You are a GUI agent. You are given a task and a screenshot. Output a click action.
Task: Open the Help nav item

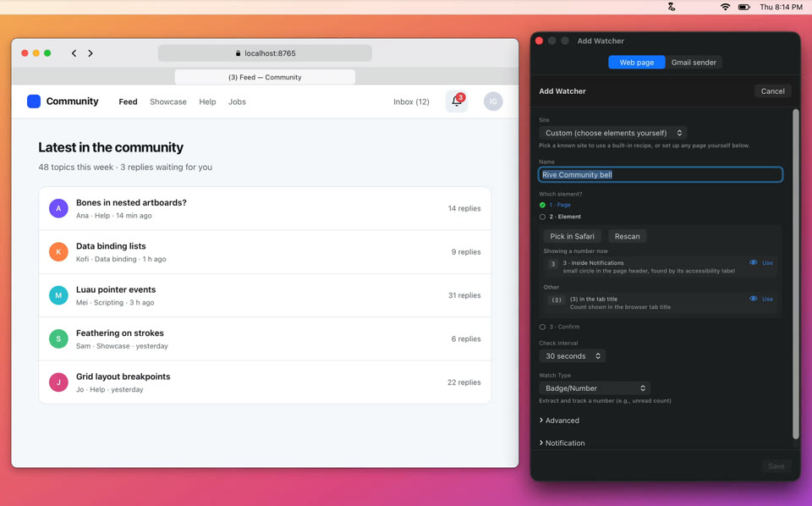[x=207, y=102]
